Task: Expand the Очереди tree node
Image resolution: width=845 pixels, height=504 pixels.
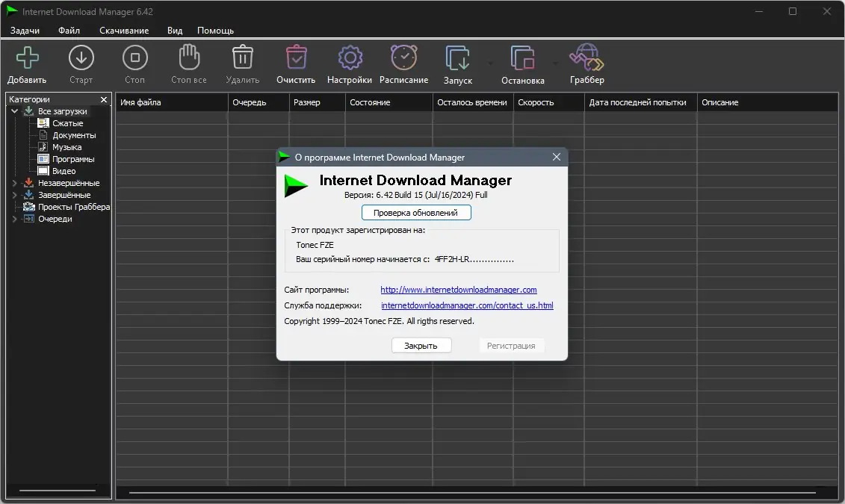Action: tap(14, 219)
